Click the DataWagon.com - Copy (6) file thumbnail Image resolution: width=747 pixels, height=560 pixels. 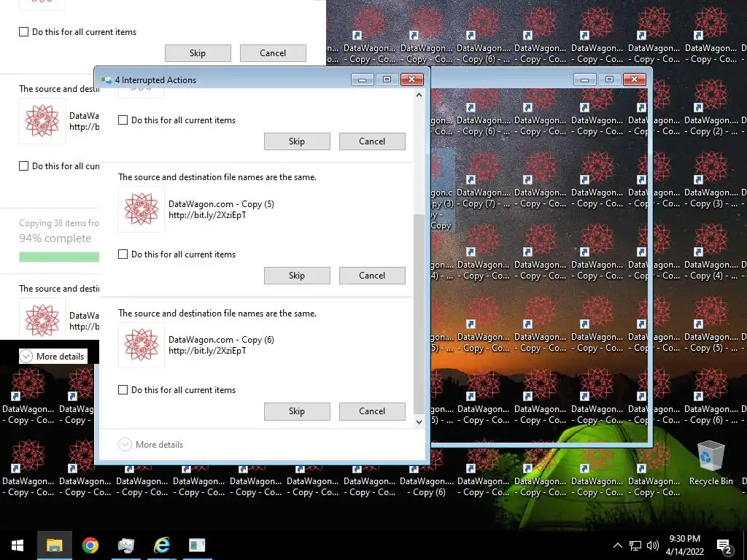[142, 345]
